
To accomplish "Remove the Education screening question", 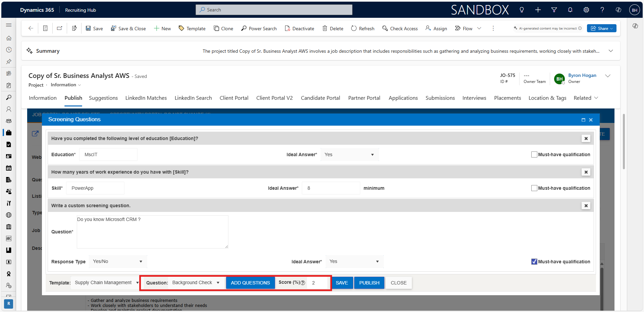I will click(586, 138).
